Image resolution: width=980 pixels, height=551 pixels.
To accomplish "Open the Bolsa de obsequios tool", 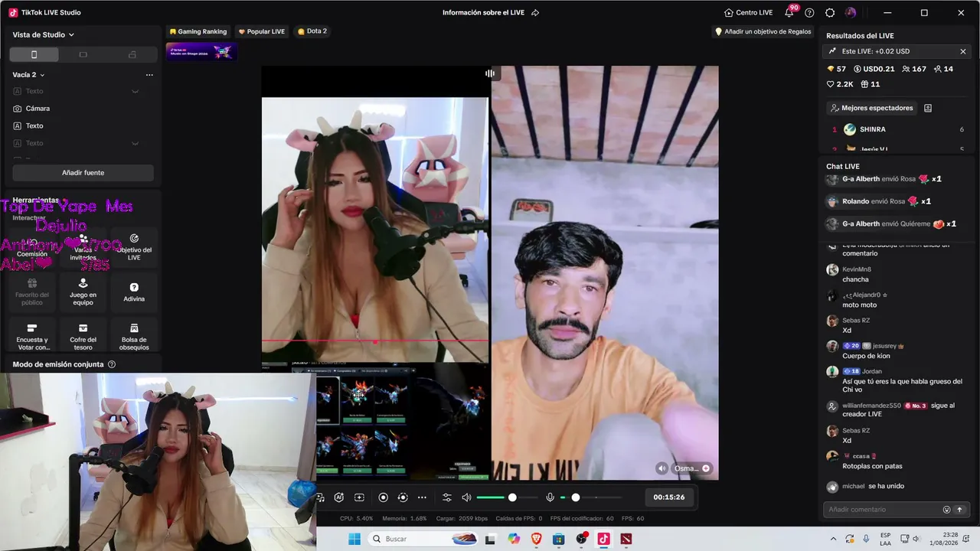I will (x=134, y=337).
